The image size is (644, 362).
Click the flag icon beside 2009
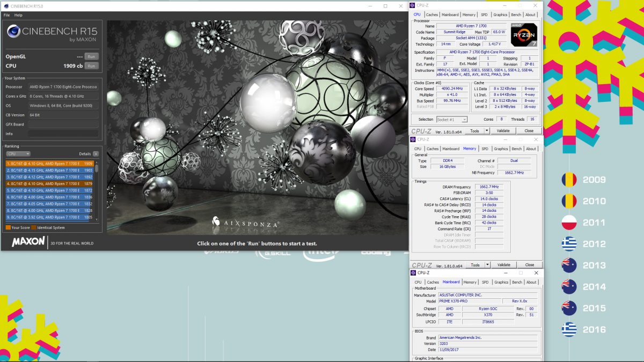[569, 180]
